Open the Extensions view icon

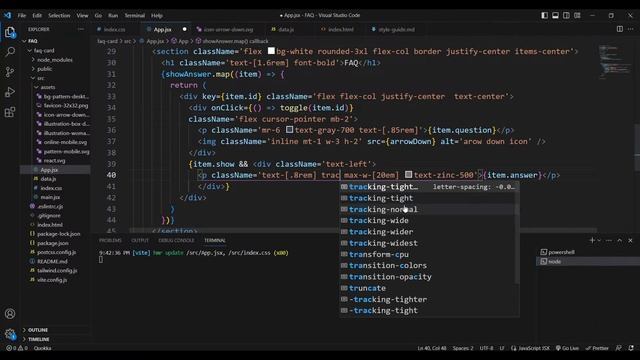pyautogui.click(x=10, y=112)
